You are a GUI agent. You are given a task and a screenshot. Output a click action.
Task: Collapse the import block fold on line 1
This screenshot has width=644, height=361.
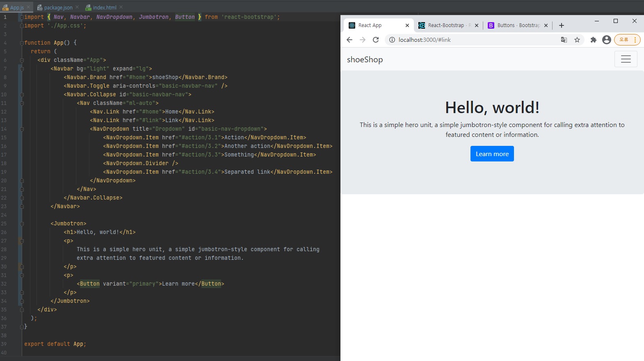point(22,17)
